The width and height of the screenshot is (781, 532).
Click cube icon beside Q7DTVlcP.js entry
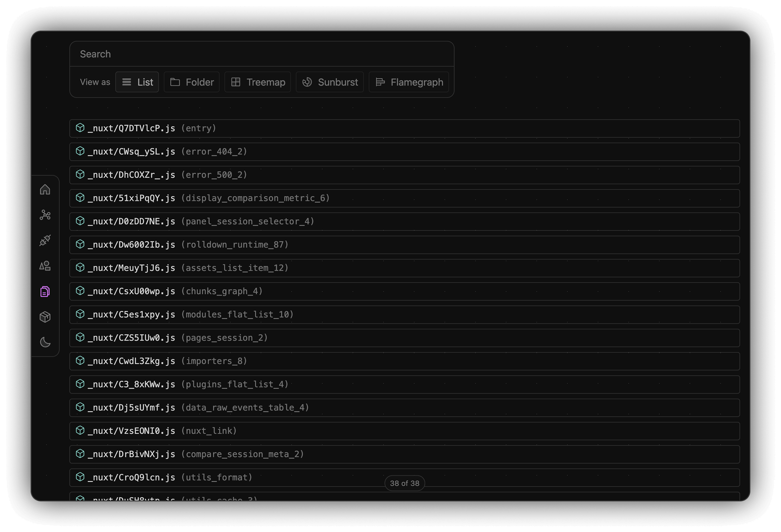point(80,128)
